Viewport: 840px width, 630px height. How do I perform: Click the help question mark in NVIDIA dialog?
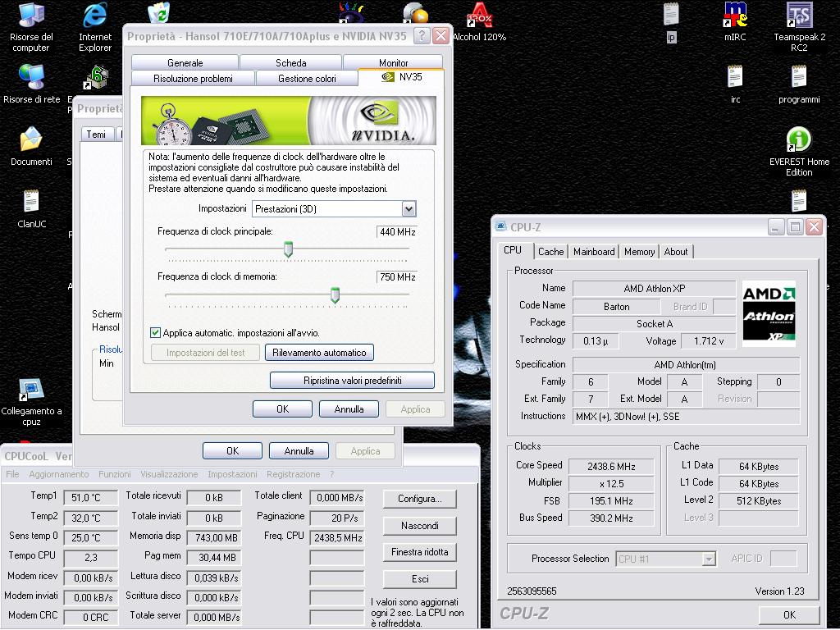tap(422, 36)
